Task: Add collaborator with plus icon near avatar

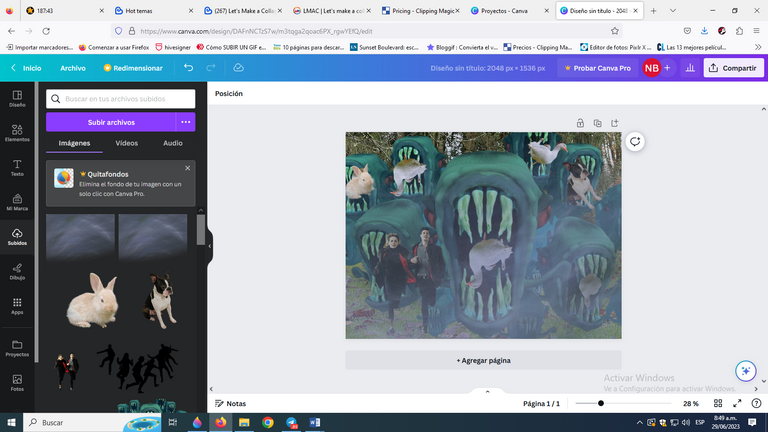Action: click(x=667, y=68)
